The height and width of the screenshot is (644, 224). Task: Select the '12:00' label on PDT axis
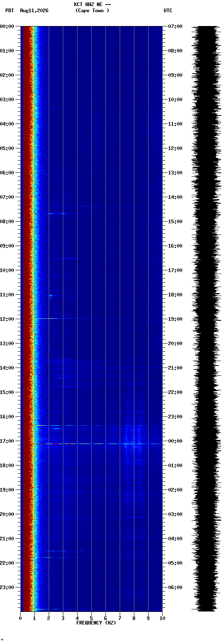click(x=7, y=319)
